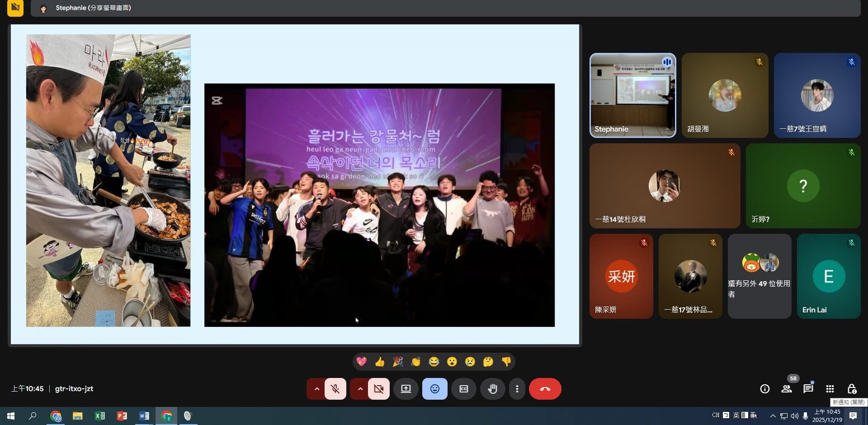Open the in-call chat panel
Viewport: 868px width, 425px height.
point(808,388)
